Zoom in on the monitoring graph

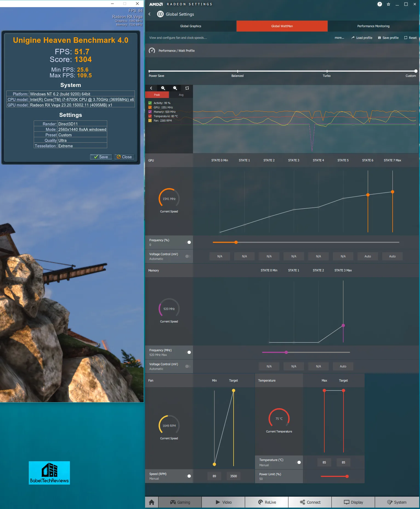tap(163, 88)
